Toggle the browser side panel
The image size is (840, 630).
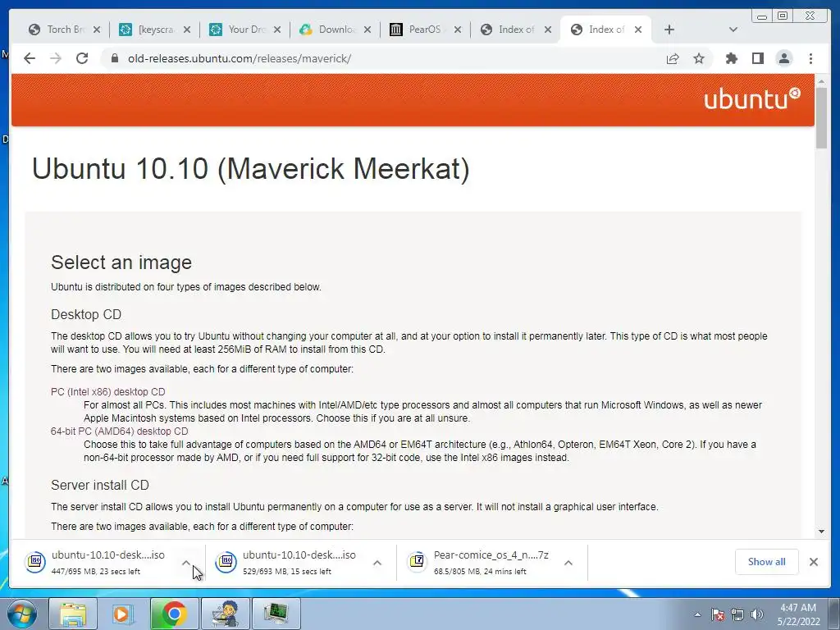point(757,58)
